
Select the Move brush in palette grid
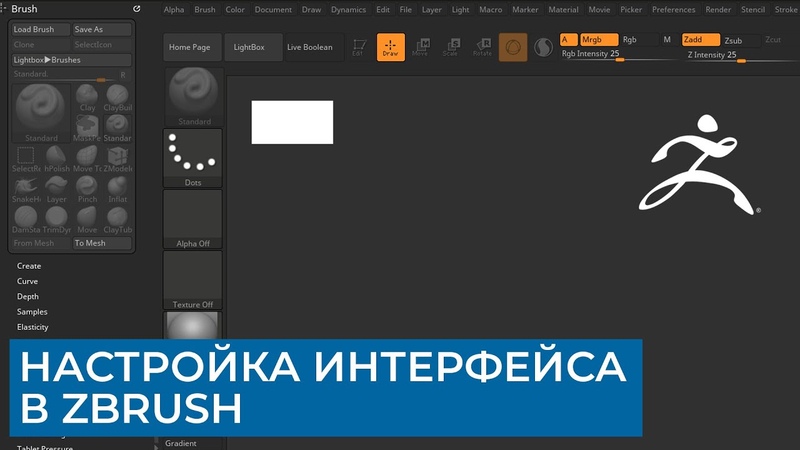click(87, 220)
